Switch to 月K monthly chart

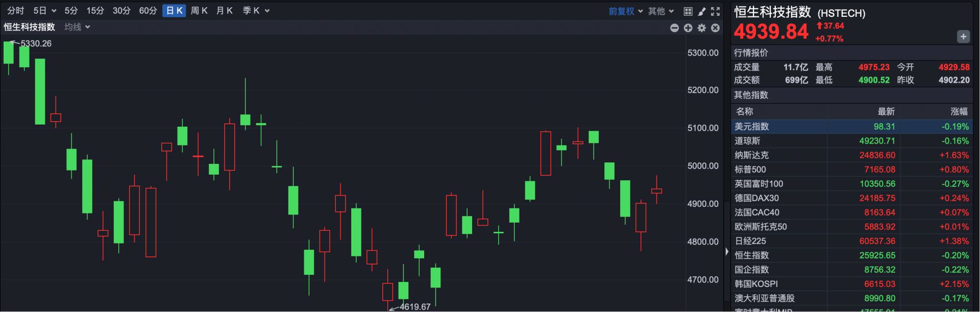(x=225, y=11)
